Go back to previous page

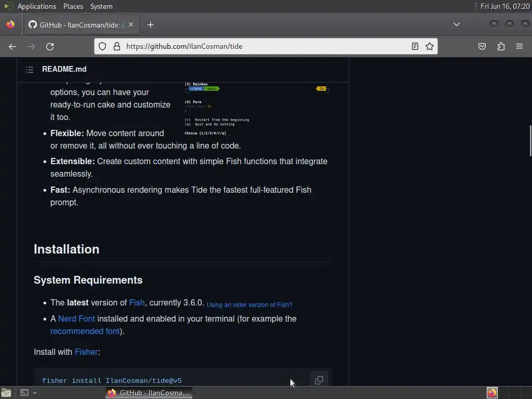[12, 46]
